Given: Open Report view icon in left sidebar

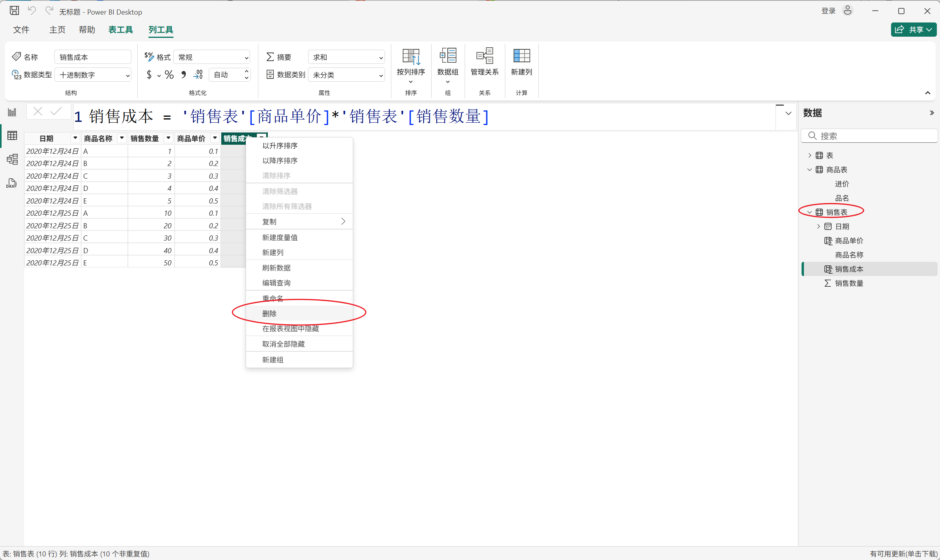Looking at the screenshot, I should (x=12, y=112).
